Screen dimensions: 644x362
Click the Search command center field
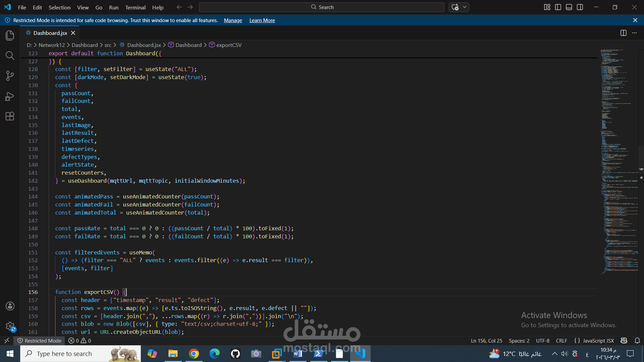pyautogui.click(x=321, y=7)
